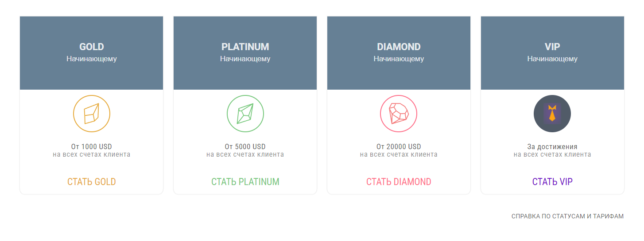This screenshot has width=644, height=241.
Task: Select the GOLD card header
Action: coord(92,53)
